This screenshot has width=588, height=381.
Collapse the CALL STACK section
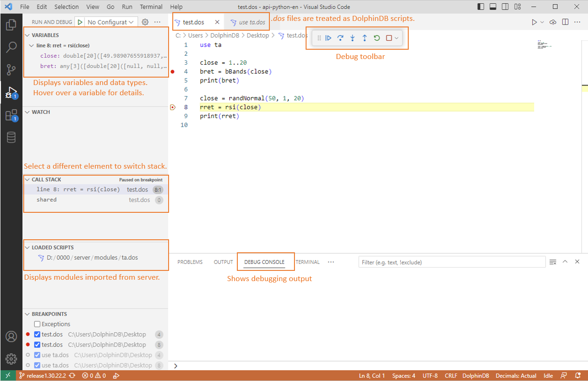[x=46, y=179]
